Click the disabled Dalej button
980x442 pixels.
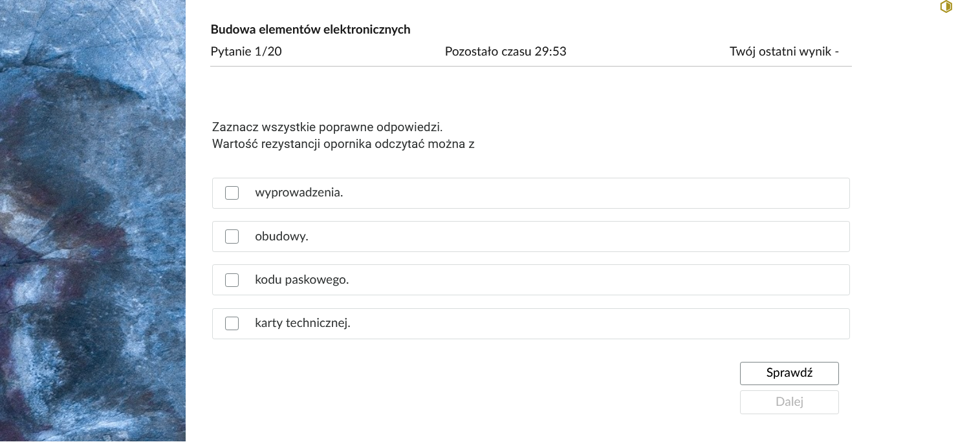click(789, 402)
